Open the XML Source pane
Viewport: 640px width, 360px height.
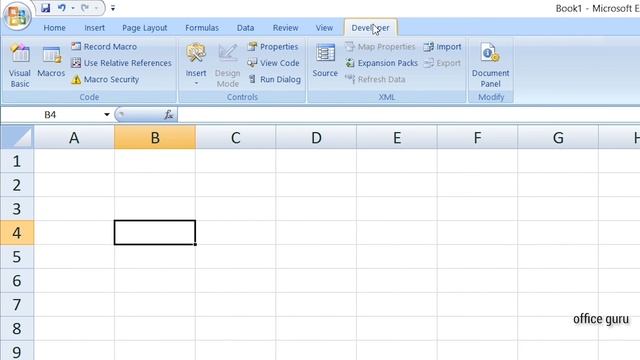[325, 60]
